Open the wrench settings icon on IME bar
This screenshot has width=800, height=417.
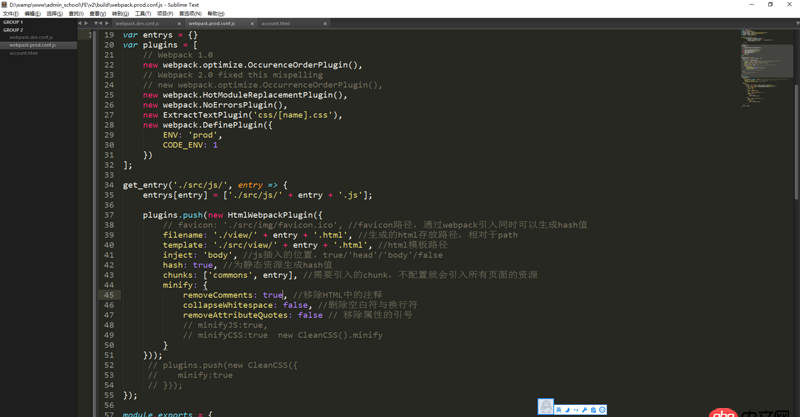(x=585, y=410)
